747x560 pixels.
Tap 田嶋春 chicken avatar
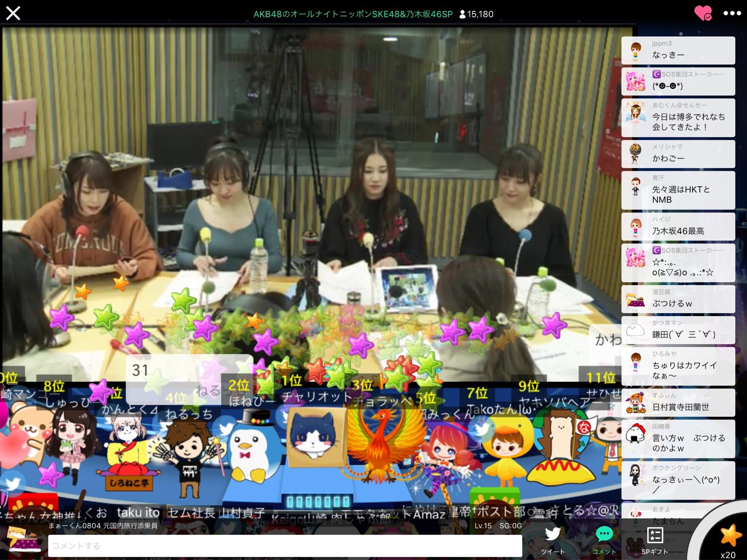pos(636,434)
